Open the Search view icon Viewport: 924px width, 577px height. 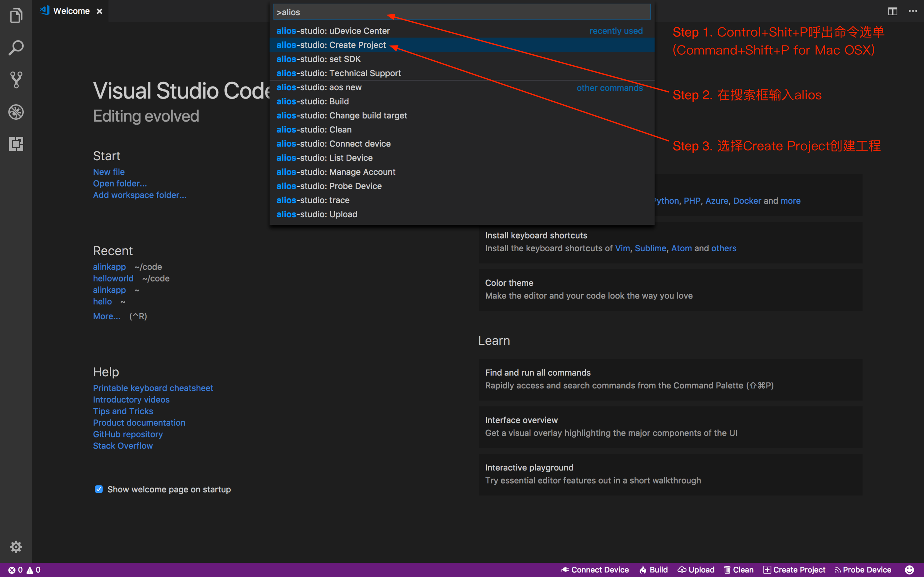pos(16,48)
